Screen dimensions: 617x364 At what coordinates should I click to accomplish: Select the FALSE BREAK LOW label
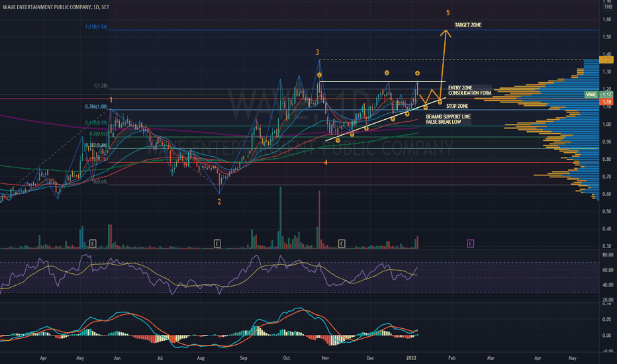(x=444, y=122)
